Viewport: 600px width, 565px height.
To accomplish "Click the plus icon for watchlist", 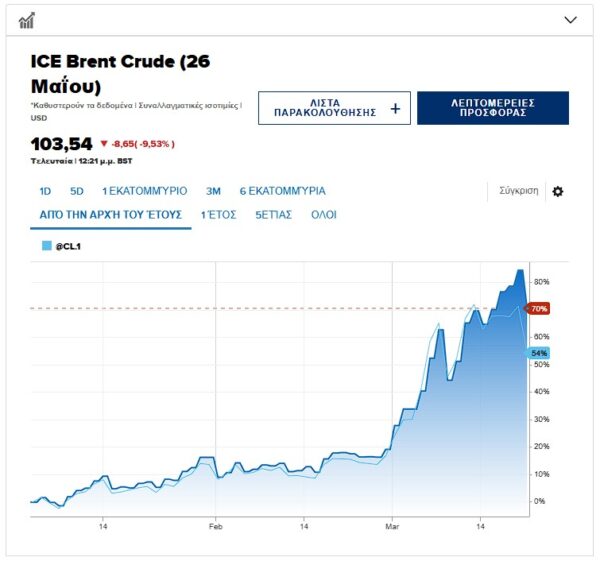I will [x=395, y=109].
